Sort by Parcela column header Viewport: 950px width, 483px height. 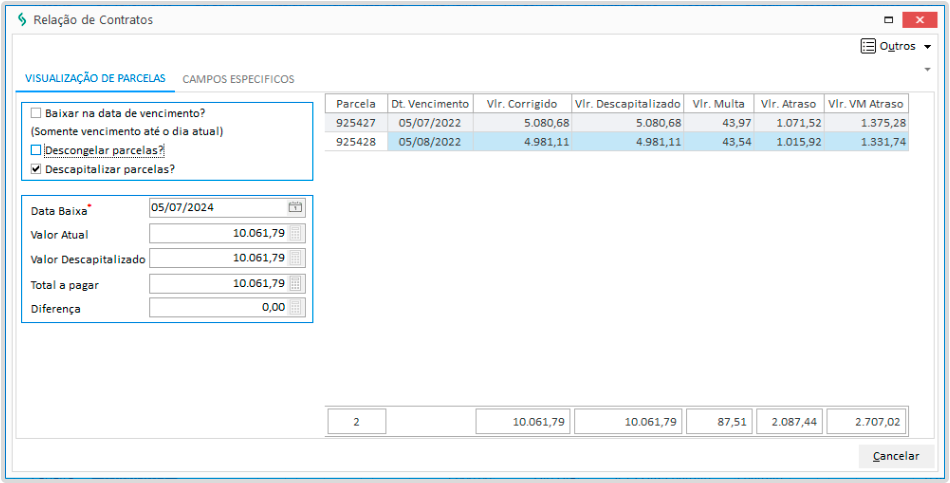click(x=356, y=104)
